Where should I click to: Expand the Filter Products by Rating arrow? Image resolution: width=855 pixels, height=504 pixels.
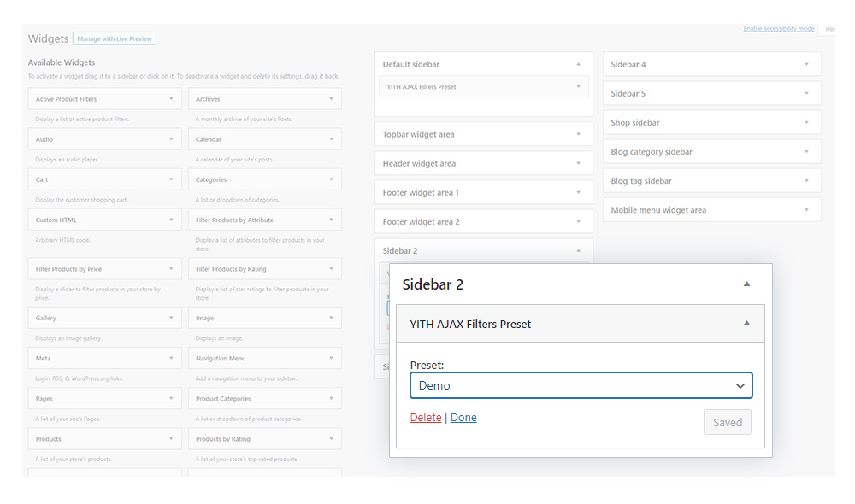coord(331,268)
